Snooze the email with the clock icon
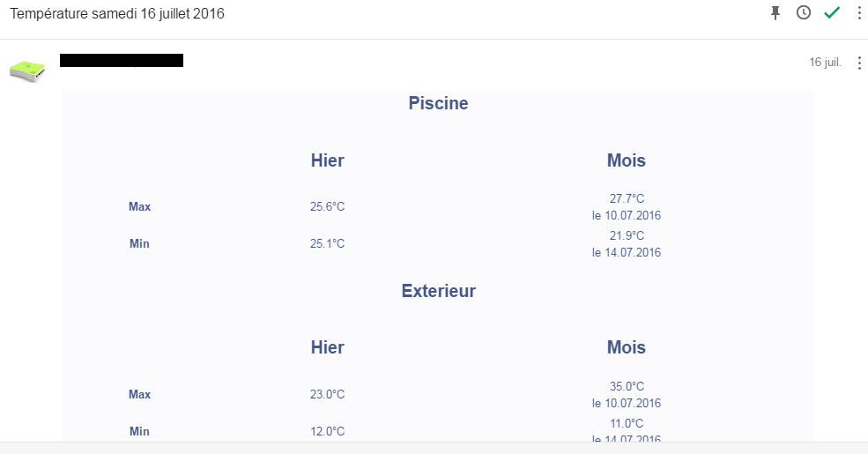 (x=804, y=12)
